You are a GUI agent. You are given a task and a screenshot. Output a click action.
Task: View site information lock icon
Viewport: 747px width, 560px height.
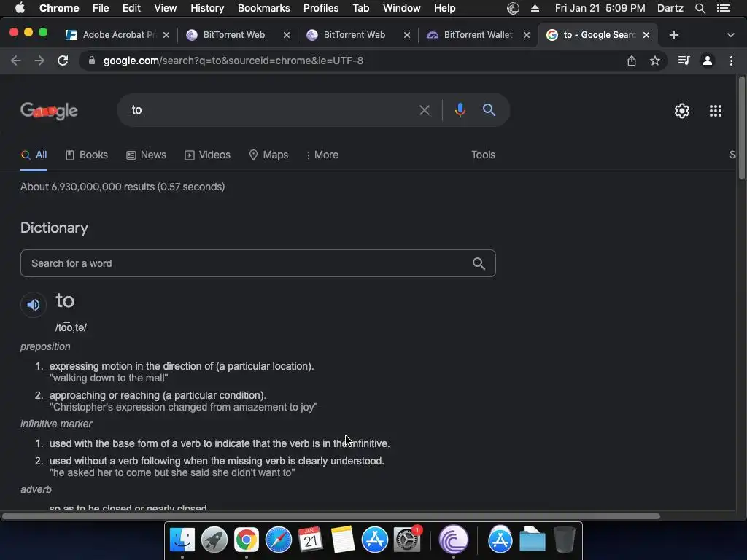coord(92,61)
